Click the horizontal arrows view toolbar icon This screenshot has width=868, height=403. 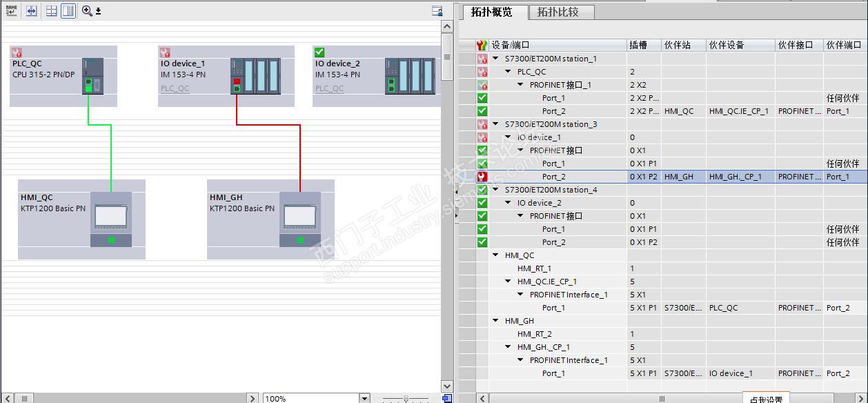click(31, 10)
